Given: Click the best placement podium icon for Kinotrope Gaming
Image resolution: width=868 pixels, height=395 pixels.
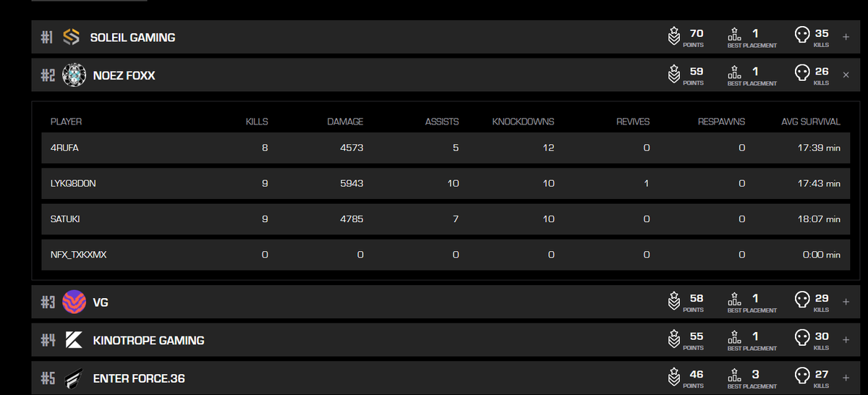Looking at the screenshot, I should pos(734,336).
